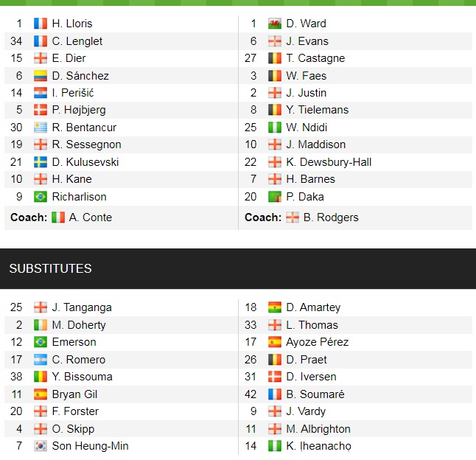Click the Ghanaian flag beside D. Amartey

275,307
